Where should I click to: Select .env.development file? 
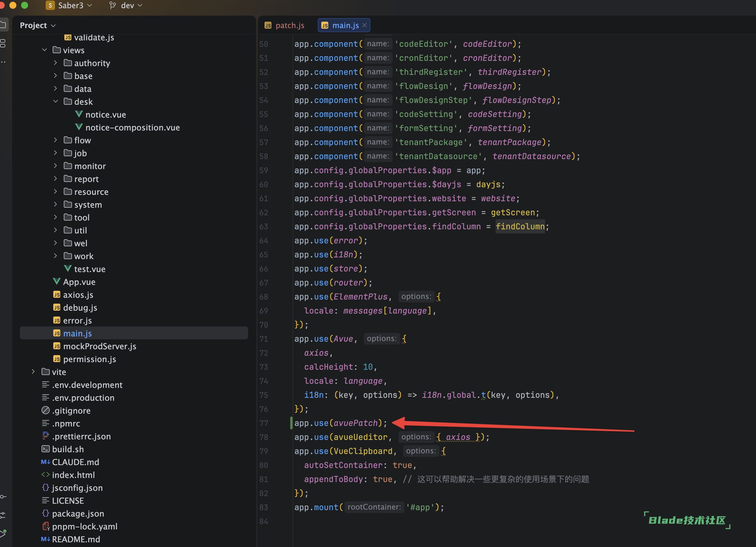tap(87, 385)
